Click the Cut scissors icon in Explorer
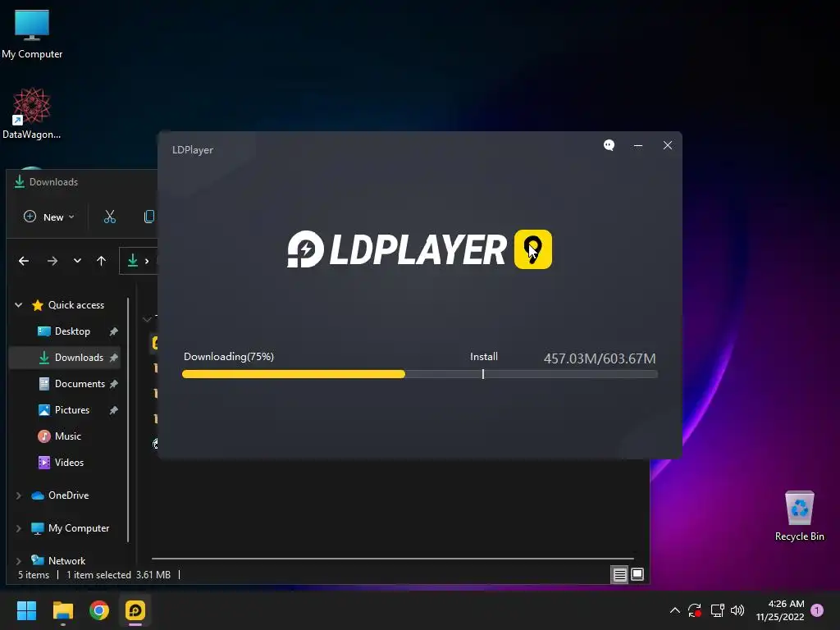 tap(110, 217)
